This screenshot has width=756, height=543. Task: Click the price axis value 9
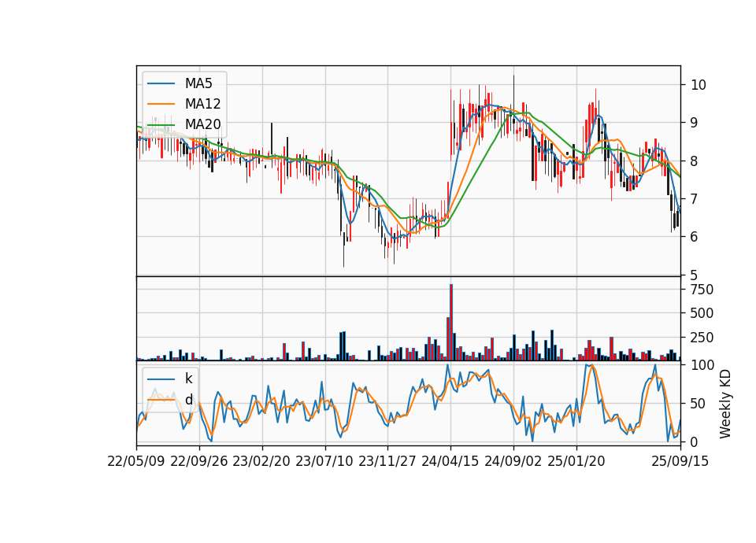point(695,123)
